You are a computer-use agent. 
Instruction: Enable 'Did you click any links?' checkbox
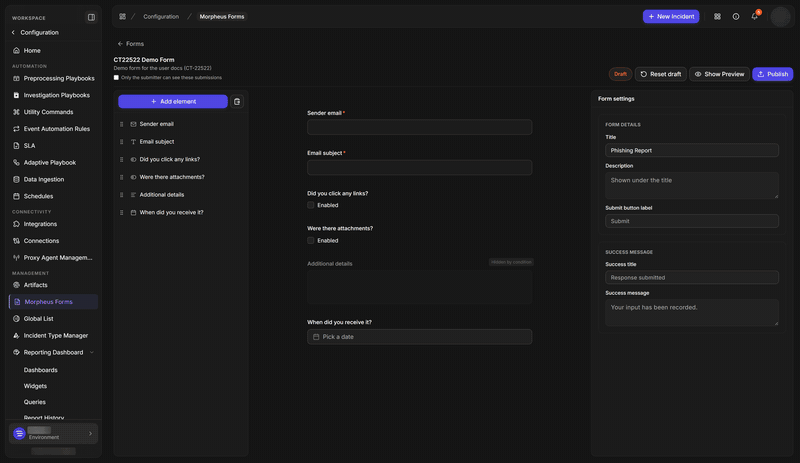pos(311,205)
